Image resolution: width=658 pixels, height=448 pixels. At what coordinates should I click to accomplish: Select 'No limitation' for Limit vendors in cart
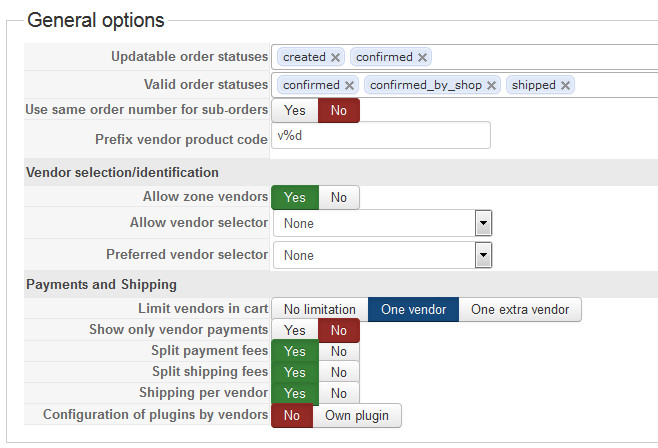tap(319, 310)
